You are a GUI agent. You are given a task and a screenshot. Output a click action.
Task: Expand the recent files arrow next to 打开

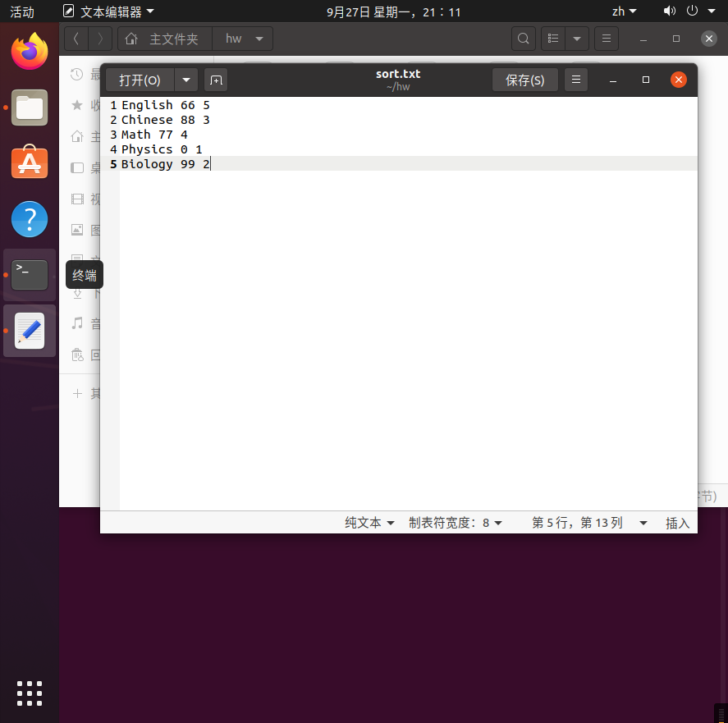[186, 80]
